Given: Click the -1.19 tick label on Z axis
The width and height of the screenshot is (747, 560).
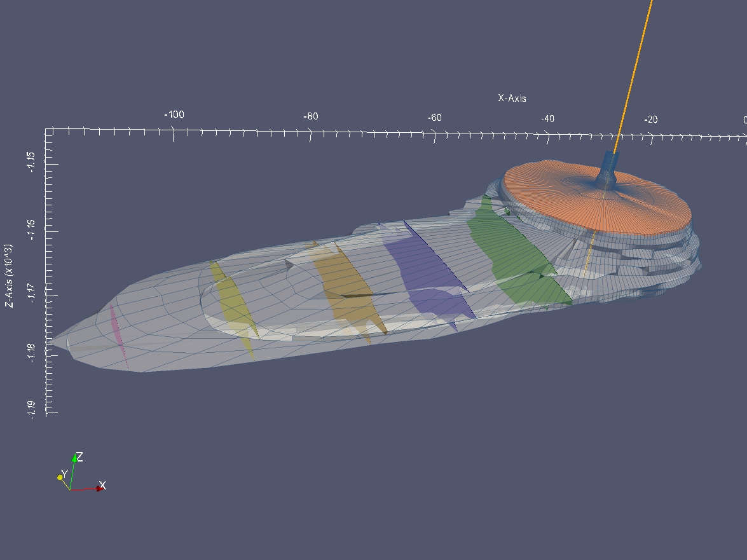Looking at the screenshot, I should (x=31, y=409).
